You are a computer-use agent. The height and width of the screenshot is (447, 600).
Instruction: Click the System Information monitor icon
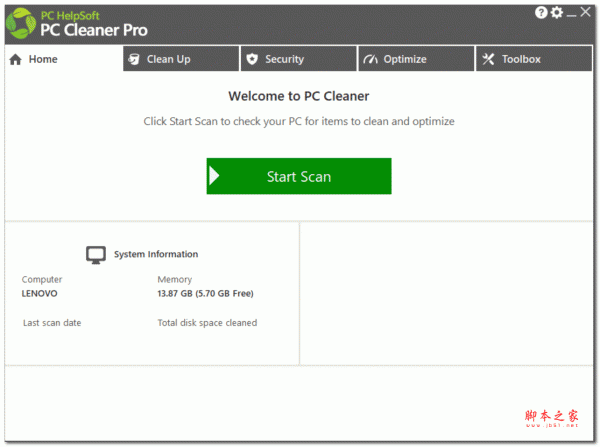pos(96,255)
